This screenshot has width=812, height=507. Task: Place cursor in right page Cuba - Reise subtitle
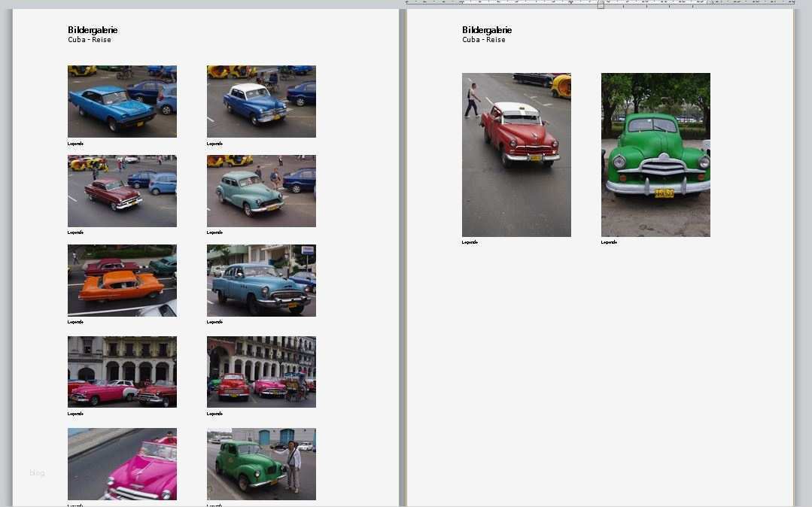pos(484,40)
